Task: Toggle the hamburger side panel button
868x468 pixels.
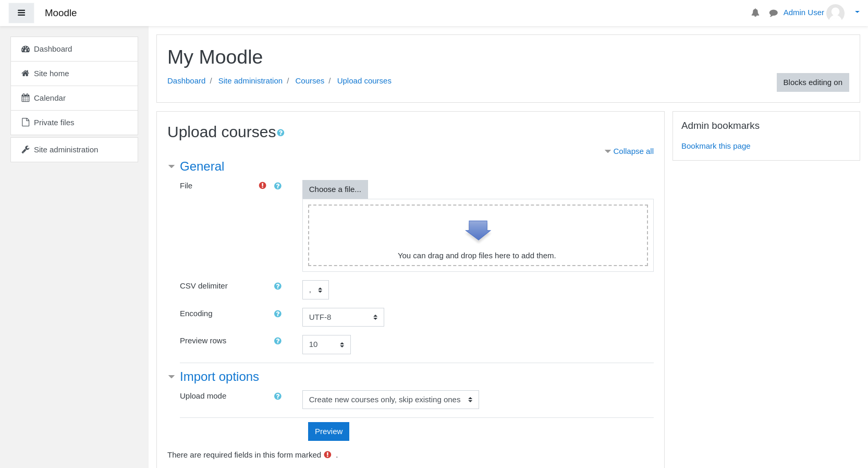Action: pyautogui.click(x=21, y=13)
